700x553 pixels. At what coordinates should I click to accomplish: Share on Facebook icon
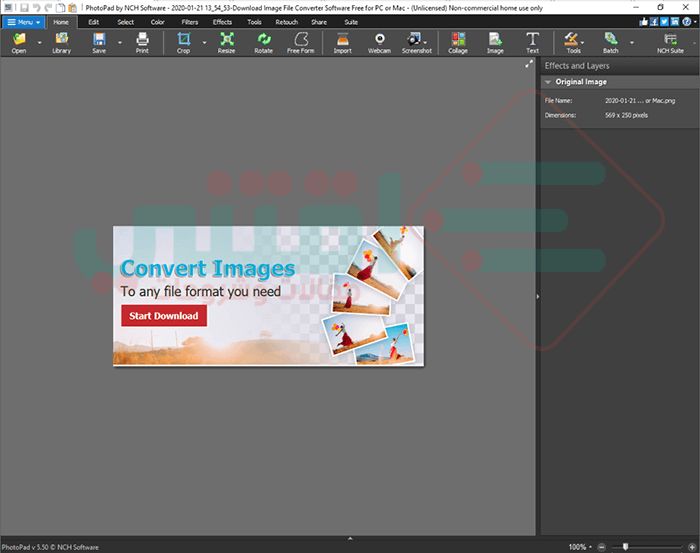click(654, 22)
